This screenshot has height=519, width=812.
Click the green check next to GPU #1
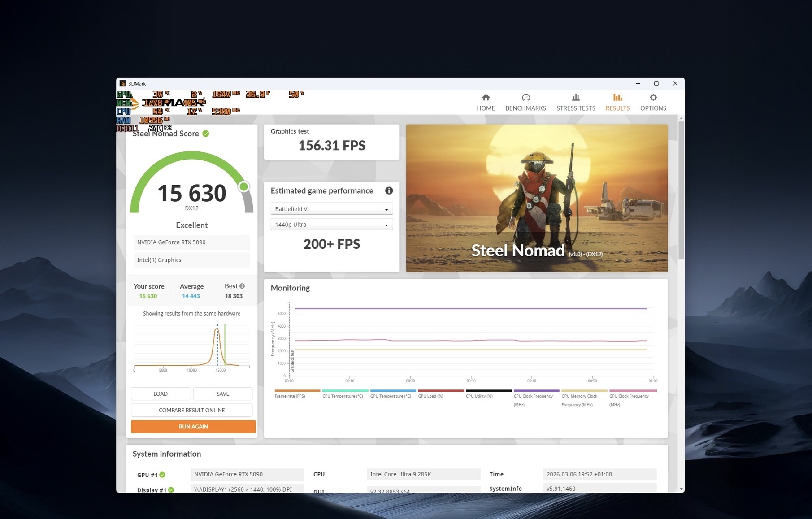click(162, 475)
